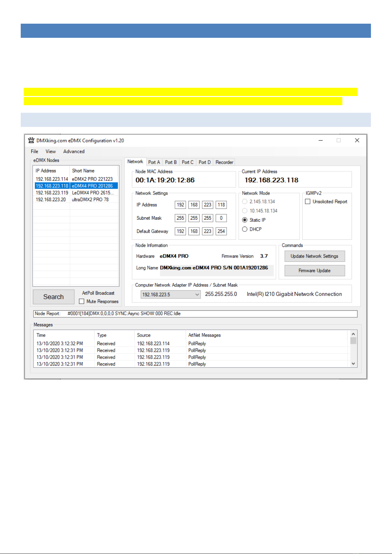Select the DHCP radio button

[x=245, y=229]
